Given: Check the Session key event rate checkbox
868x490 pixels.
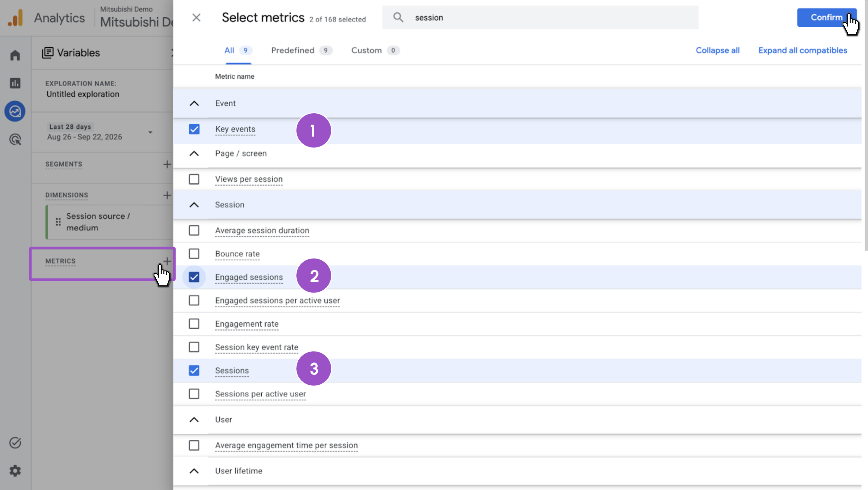Looking at the screenshot, I should click(x=194, y=347).
